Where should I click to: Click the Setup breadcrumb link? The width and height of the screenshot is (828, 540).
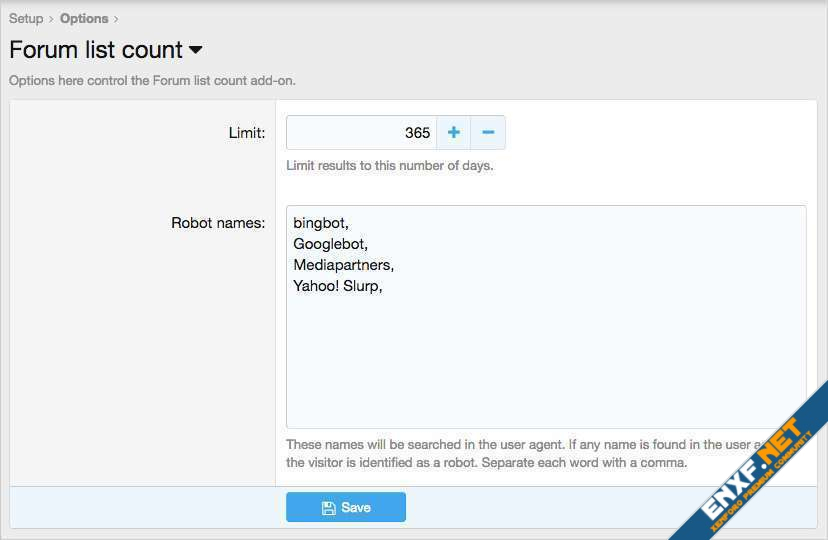tap(26, 18)
